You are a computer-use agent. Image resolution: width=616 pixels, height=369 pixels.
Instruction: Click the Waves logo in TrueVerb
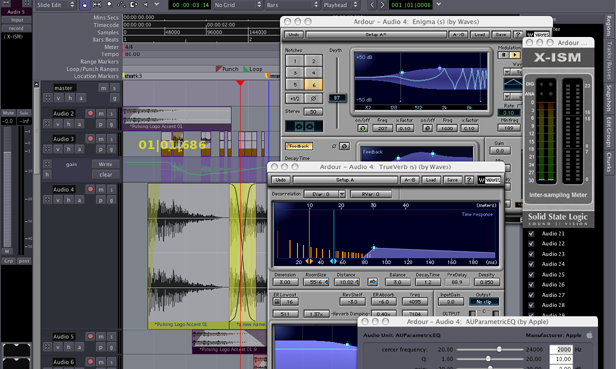(x=489, y=180)
